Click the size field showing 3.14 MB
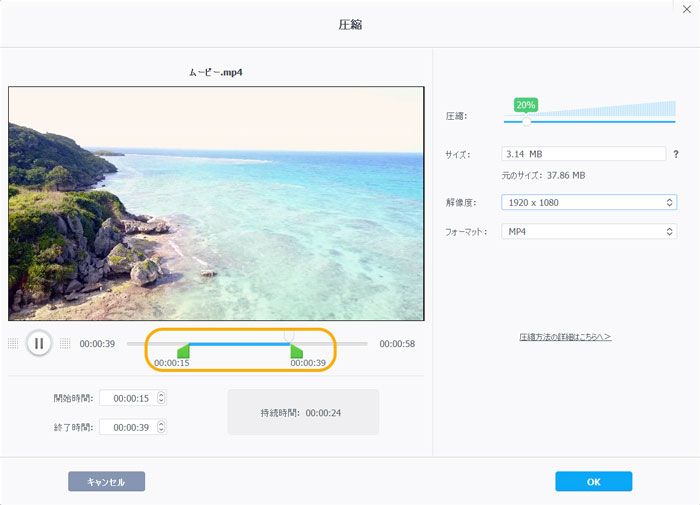The height and width of the screenshot is (505, 700). coord(583,154)
